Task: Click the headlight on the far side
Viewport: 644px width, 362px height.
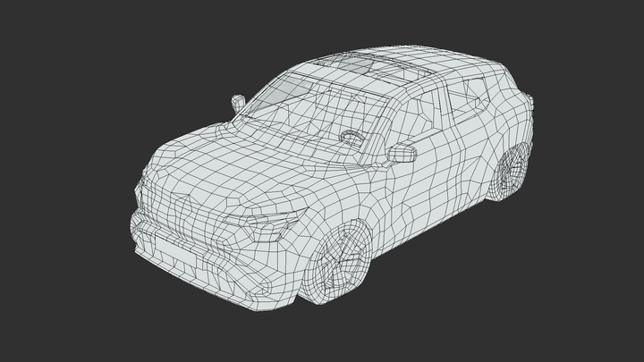Action: [140, 189]
